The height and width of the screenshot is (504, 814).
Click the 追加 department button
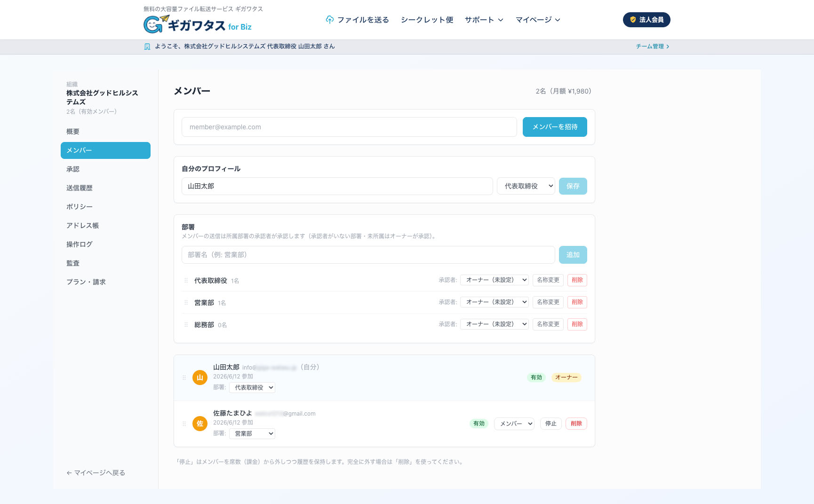point(573,255)
